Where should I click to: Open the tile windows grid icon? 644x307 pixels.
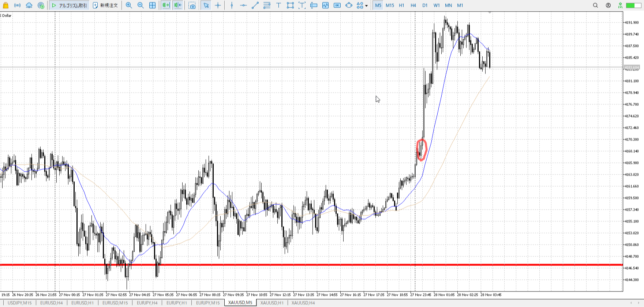pyautogui.click(x=153, y=5)
